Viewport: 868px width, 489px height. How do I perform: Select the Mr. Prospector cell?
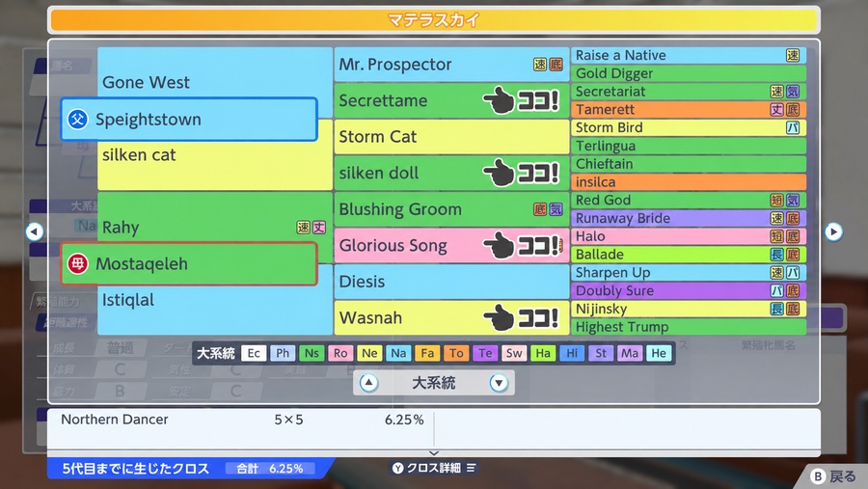[x=451, y=65]
